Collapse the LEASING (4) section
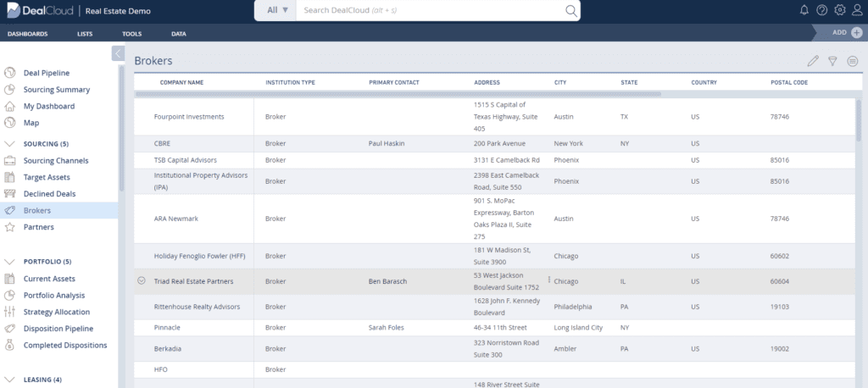Screen dimensions: 868x388 (x=9, y=380)
